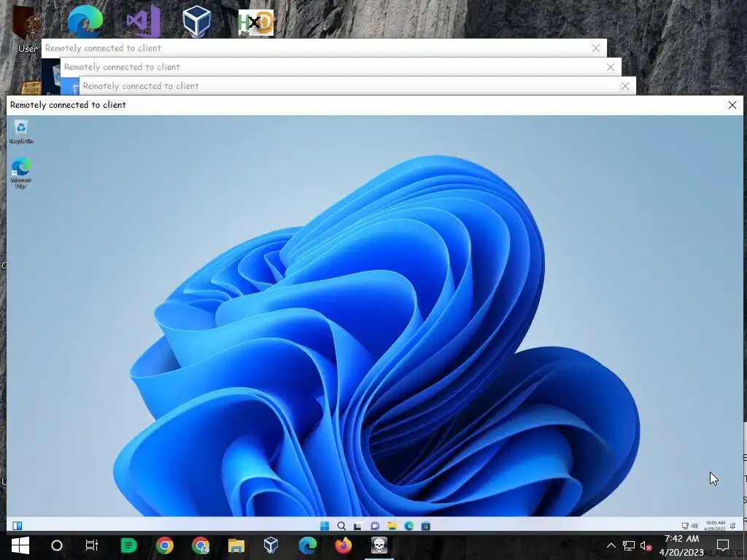
Task: Open the Recycle Bin on the remote desktop
Action: (x=20, y=131)
